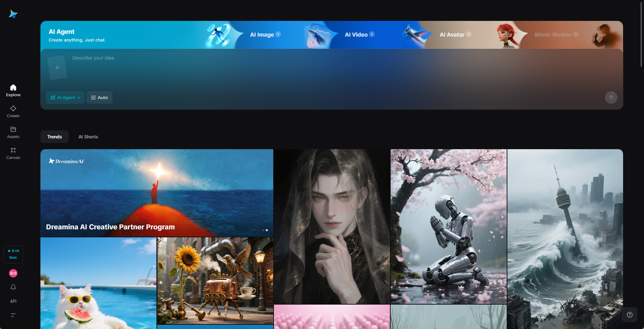The image size is (644, 329).
Task: Switch to the AI Shorts tab
Action: 88,137
